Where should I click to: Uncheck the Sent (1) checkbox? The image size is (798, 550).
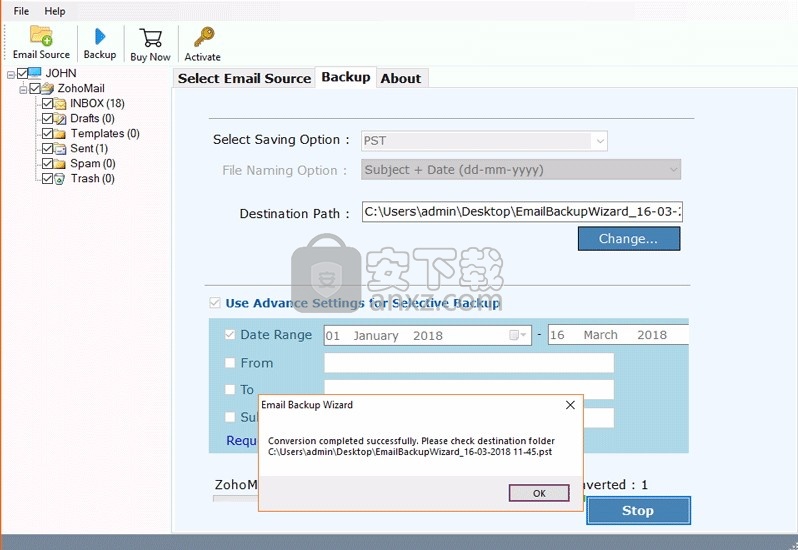pos(47,149)
